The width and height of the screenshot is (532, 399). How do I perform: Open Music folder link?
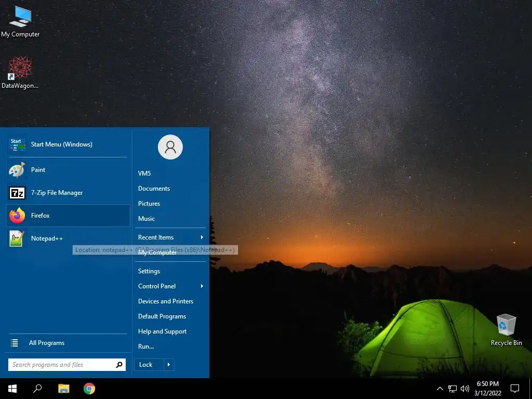point(146,219)
